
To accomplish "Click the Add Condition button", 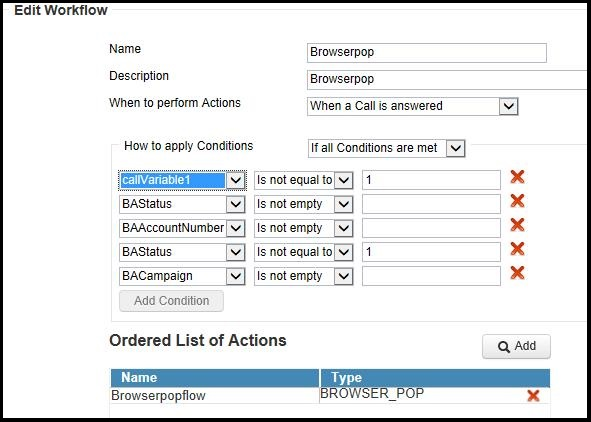I will pyautogui.click(x=171, y=301).
